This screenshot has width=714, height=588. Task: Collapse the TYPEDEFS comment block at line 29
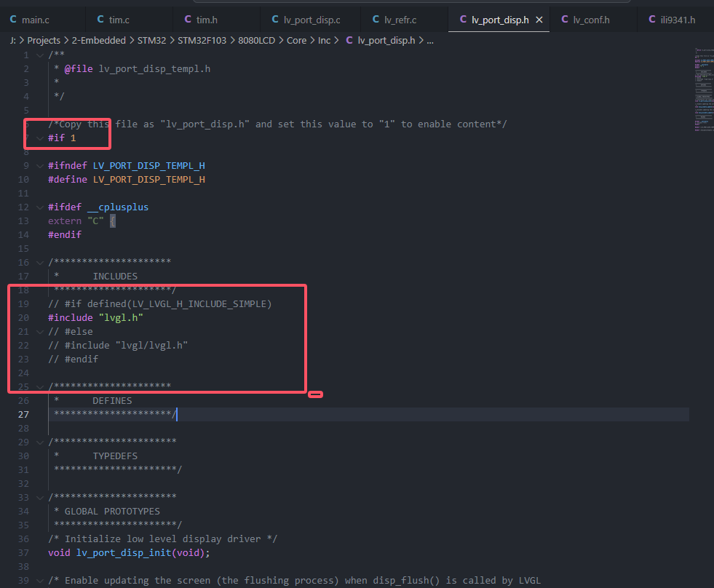pyautogui.click(x=40, y=442)
